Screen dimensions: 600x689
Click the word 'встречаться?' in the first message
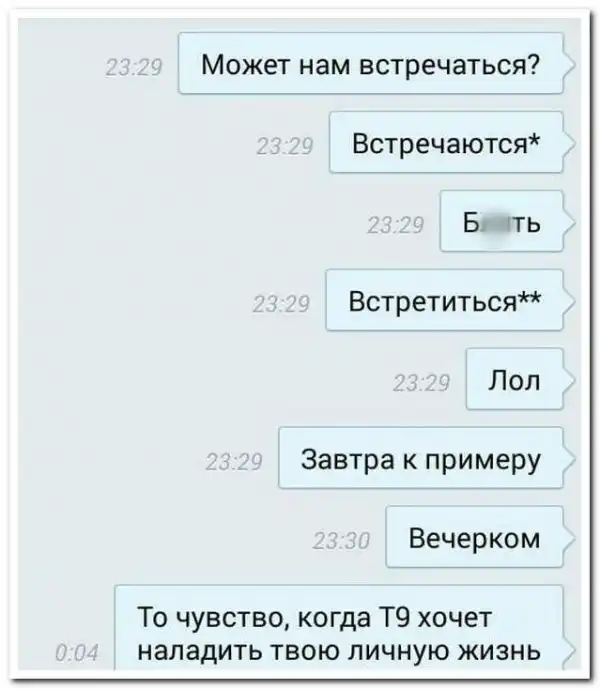pyautogui.click(x=449, y=65)
